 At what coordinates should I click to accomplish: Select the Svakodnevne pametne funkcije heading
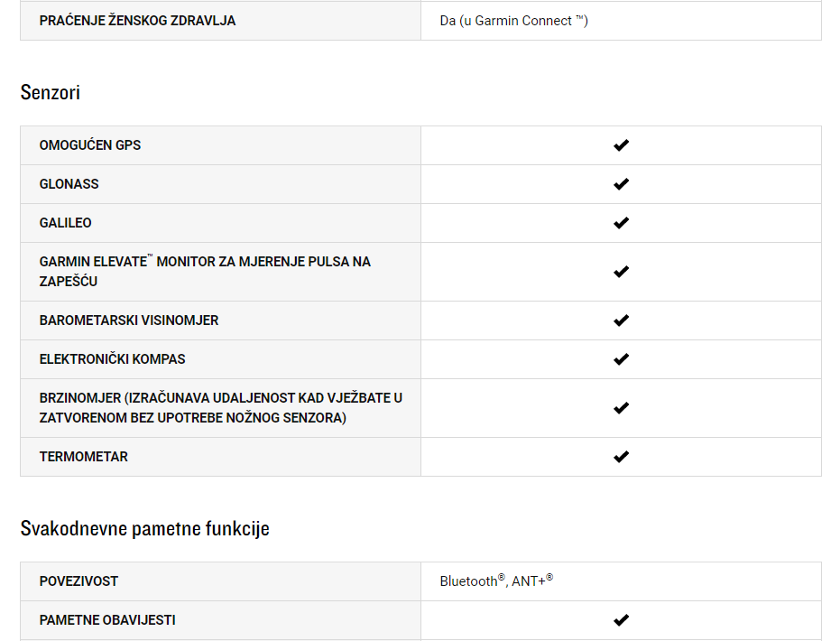144,528
